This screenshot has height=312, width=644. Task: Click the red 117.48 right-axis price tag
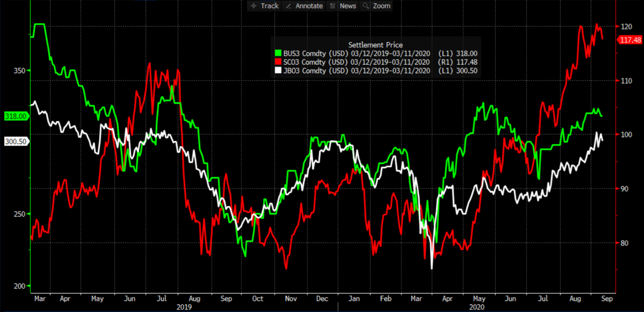tap(630, 40)
